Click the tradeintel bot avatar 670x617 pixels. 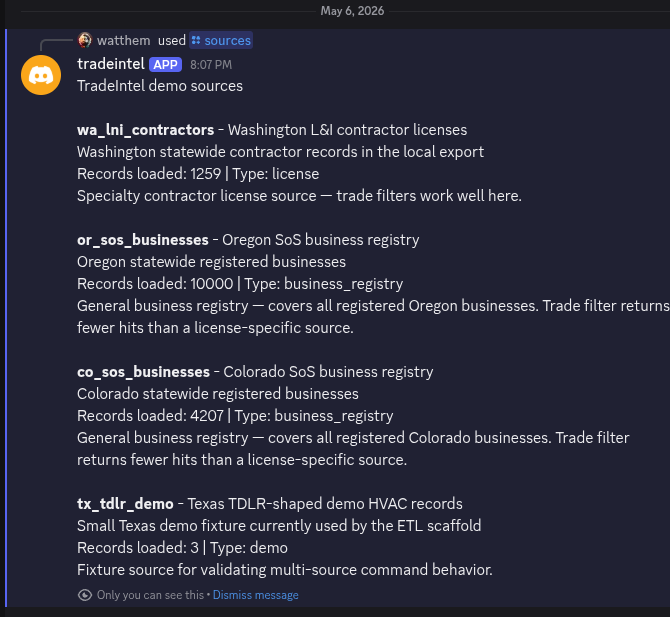(41, 75)
